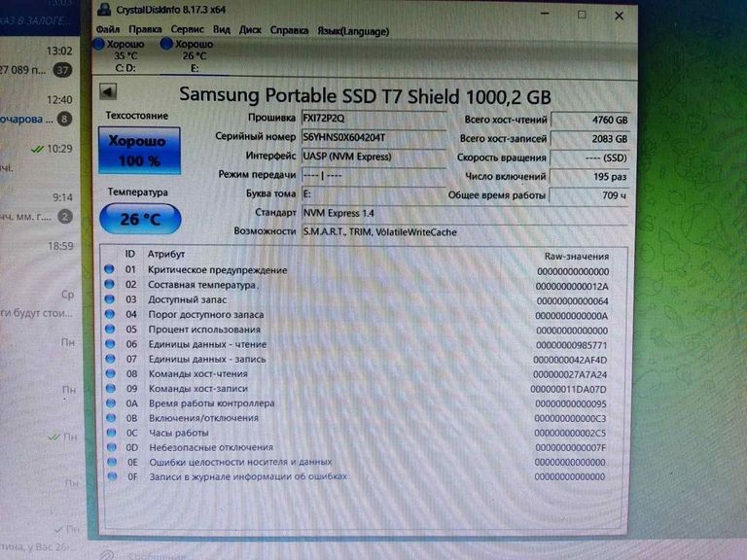Open the Файл menu
747x560 pixels.
point(107,29)
